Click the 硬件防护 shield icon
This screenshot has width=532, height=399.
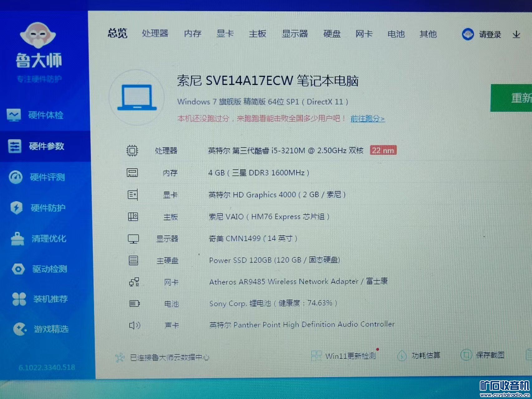click(16, 208)
